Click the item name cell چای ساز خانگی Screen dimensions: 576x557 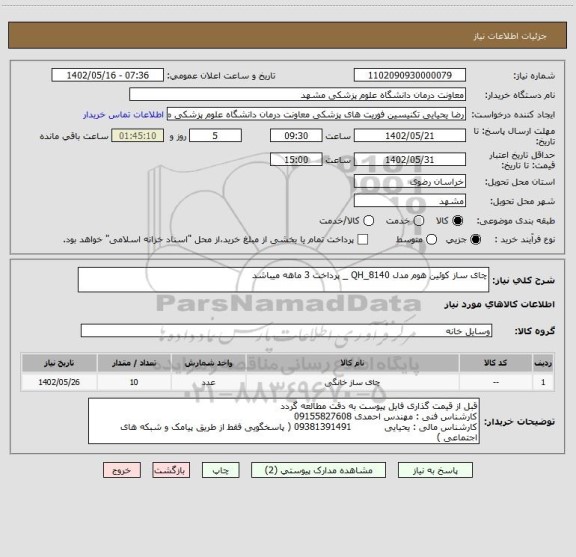(x=353, y=382)
